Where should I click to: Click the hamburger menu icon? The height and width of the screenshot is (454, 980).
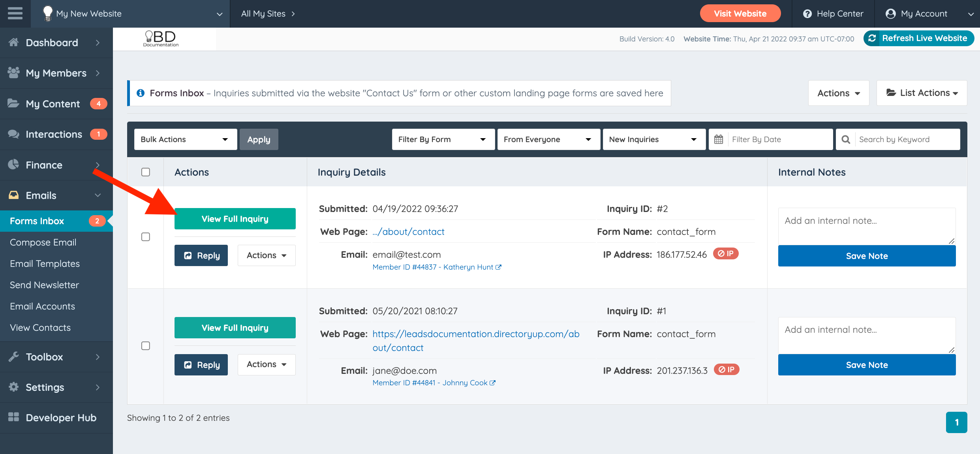[15, 13]
